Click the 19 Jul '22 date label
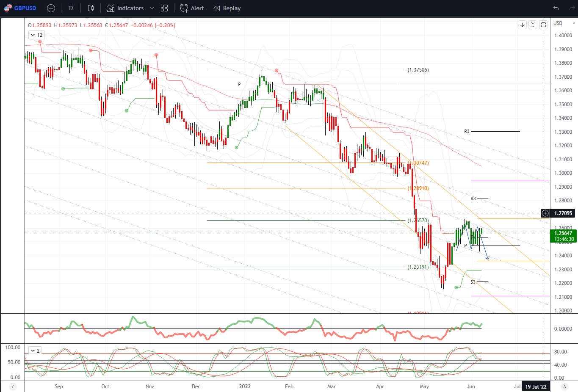 pyautogui.click(x=536, y=386)
